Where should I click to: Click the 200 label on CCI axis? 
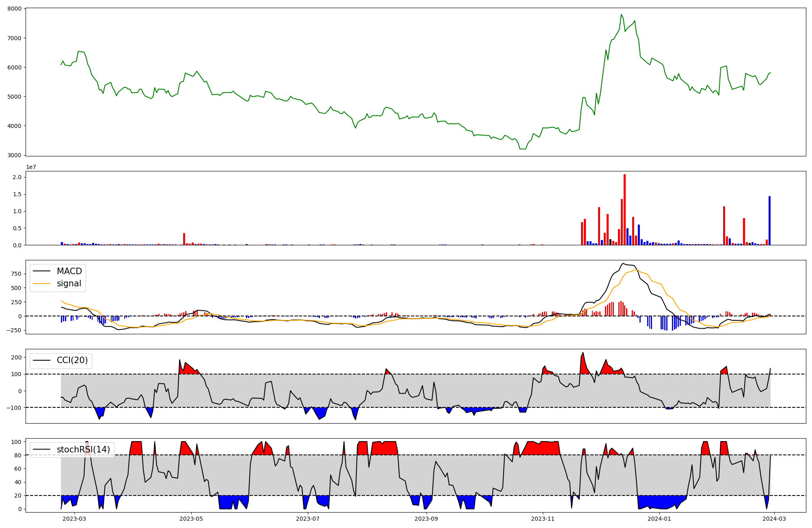[16, 357]
